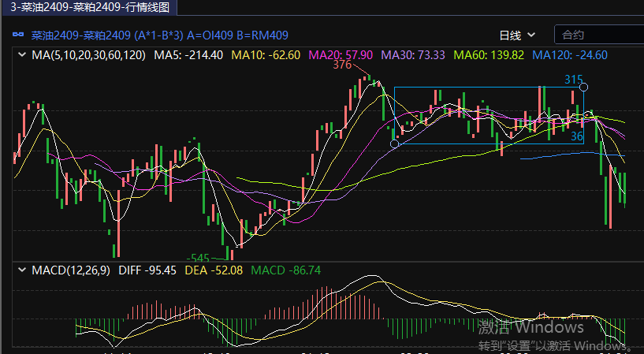Click the rectangle's lower-left circle handle
This screenshot has width=644, height=354.
click(x=395, y=143)
